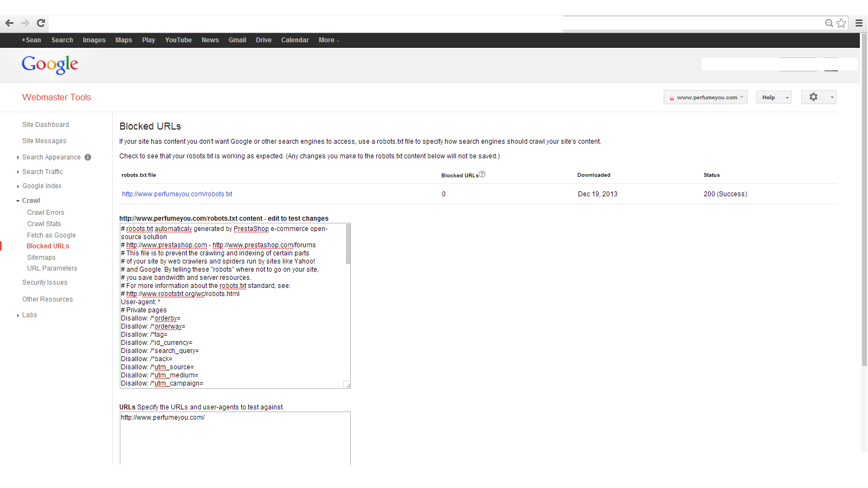Open Fetch as Google page
The image size is (868, 488).
(52, 235)
